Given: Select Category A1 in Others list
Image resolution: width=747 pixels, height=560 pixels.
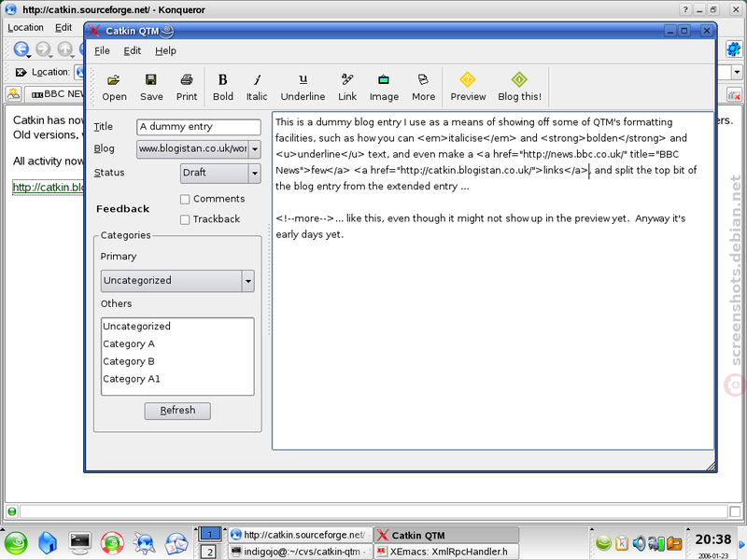Looking at the screenshot, I should point(177,379).
